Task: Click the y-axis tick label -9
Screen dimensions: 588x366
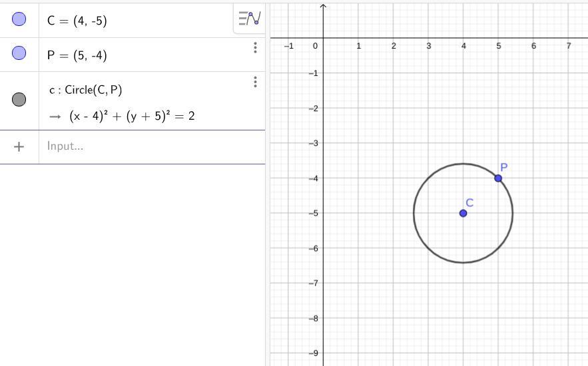Action: coord(313,353)
